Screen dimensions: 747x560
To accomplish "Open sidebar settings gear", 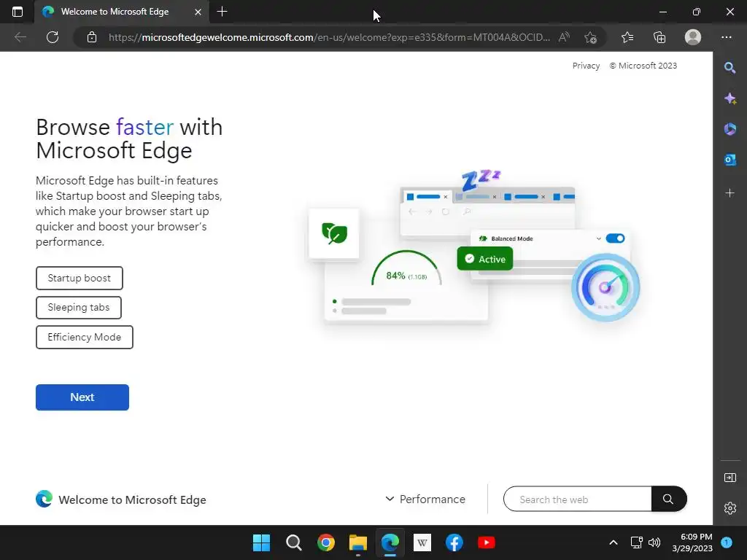I will [x=729, y=508].
